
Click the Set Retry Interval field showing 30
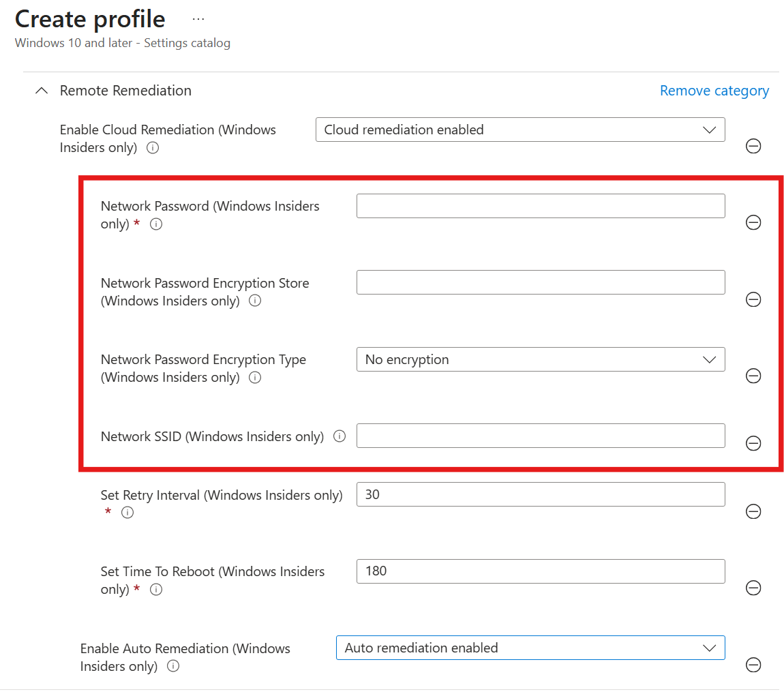click(x=540, y=494)
